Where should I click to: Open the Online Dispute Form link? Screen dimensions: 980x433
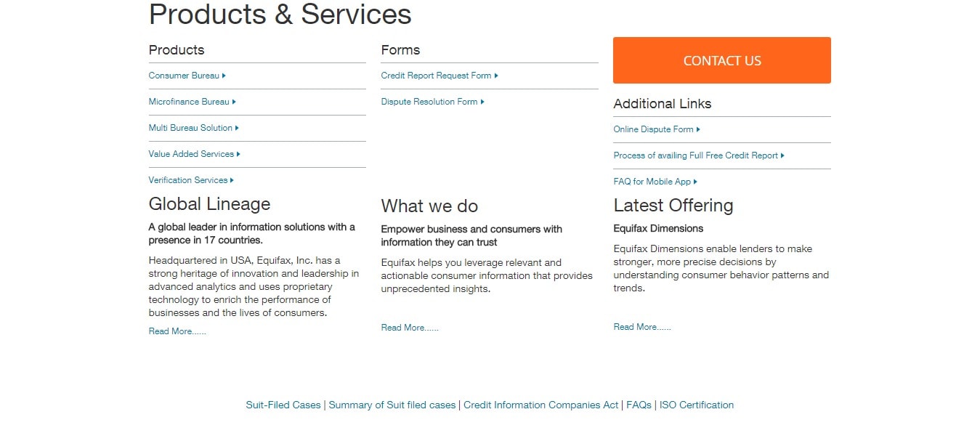pyautogui.click(x=657, y=129)
